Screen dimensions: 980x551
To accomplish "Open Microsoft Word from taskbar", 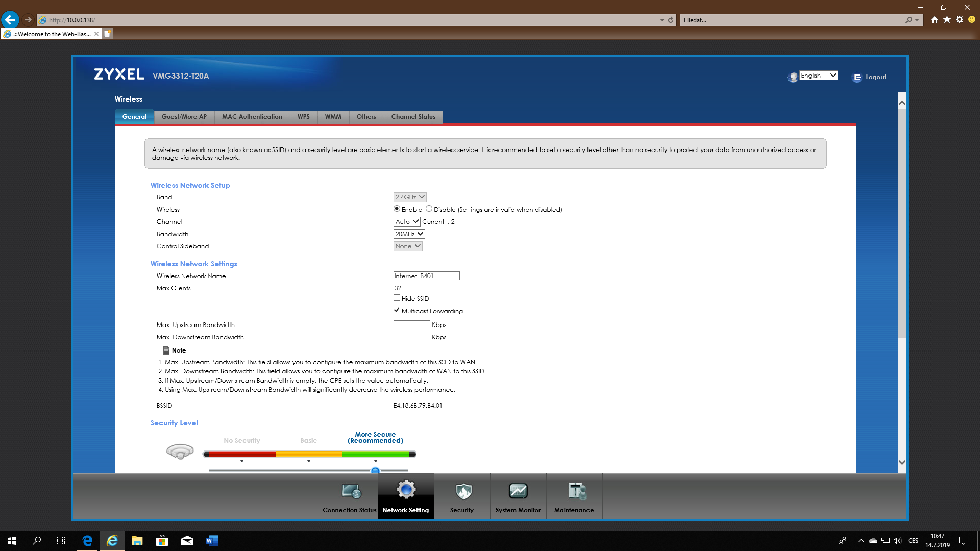I will (212, 541).
